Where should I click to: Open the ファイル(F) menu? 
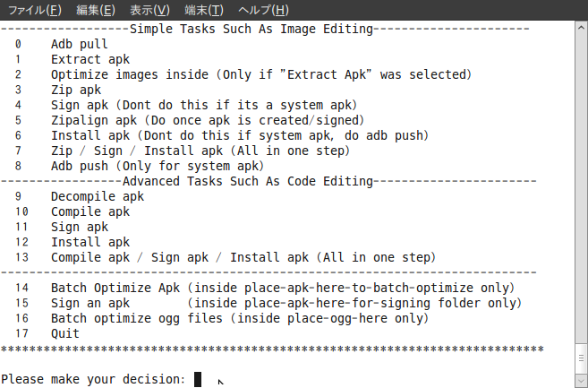[x=36, y=10]
